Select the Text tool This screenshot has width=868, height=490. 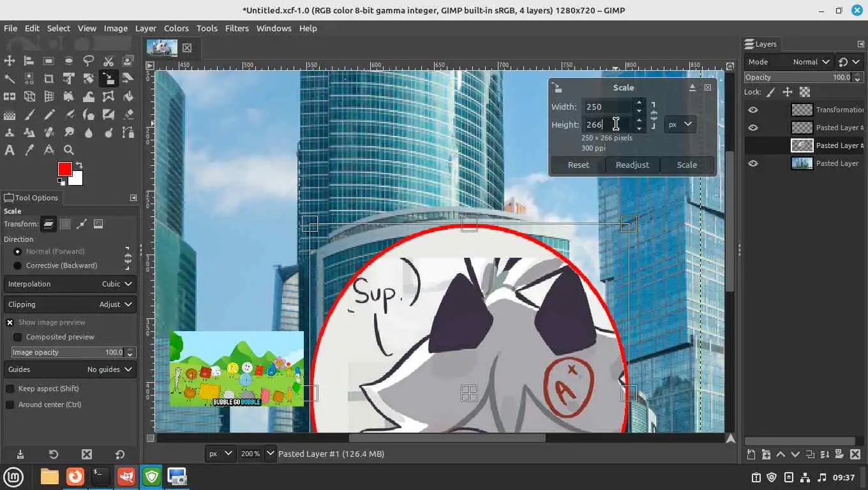[x=10, y=151]
